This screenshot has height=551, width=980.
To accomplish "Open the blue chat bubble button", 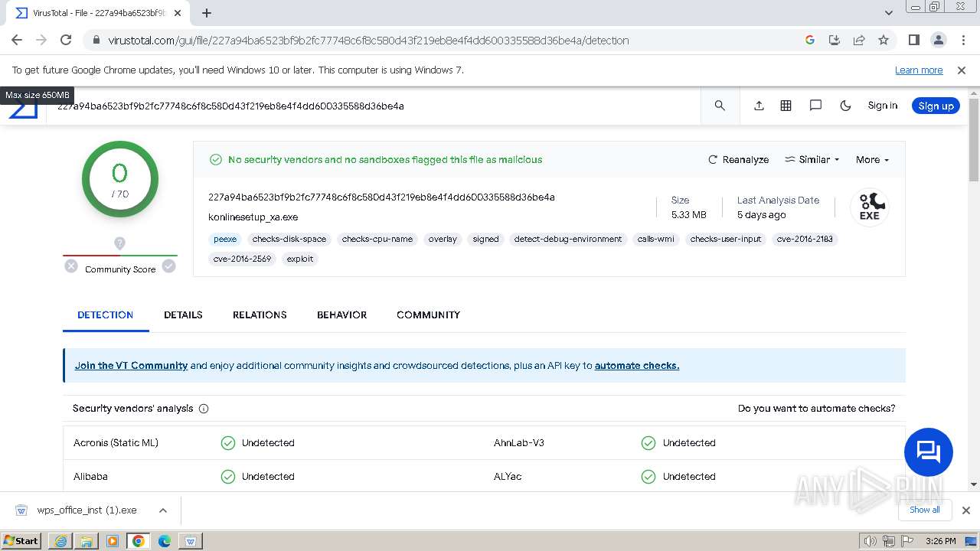I will click(x=928, y=452).
